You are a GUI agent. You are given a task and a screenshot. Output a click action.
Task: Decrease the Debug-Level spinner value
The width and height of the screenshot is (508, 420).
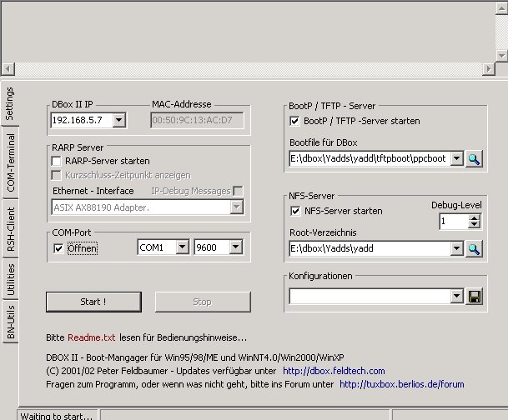tap(475, 225)
